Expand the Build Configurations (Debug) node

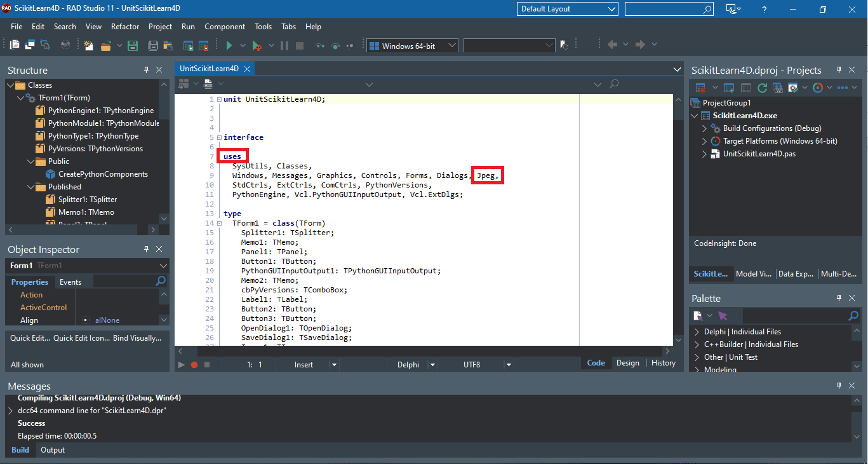point(705,128)
